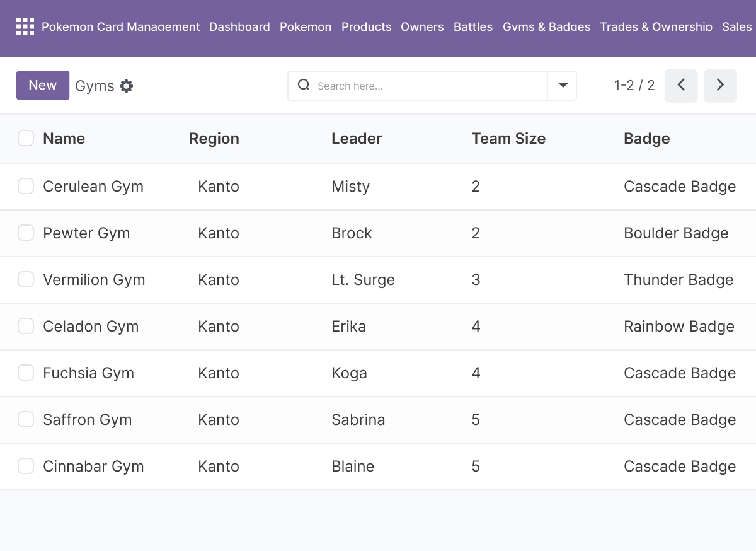
Task: Click Kanto region in Celadon Gym row
Action: click(219, 327)
